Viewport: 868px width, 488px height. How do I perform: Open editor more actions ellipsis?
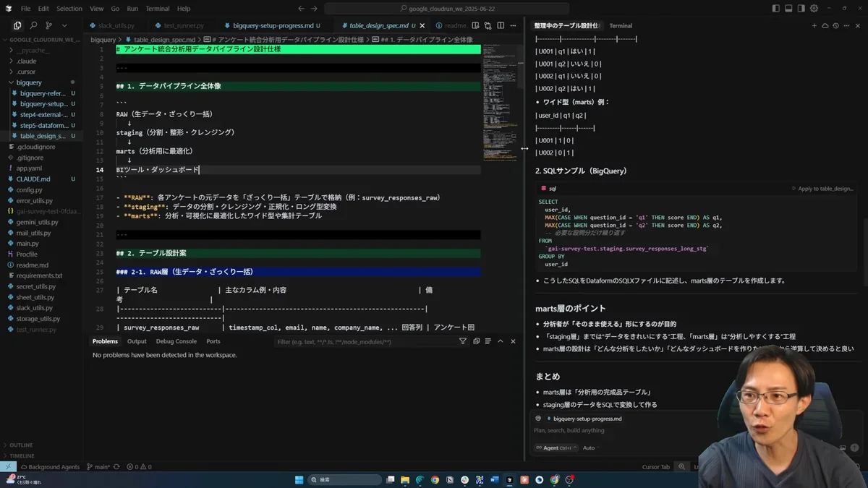pos(511,25)
